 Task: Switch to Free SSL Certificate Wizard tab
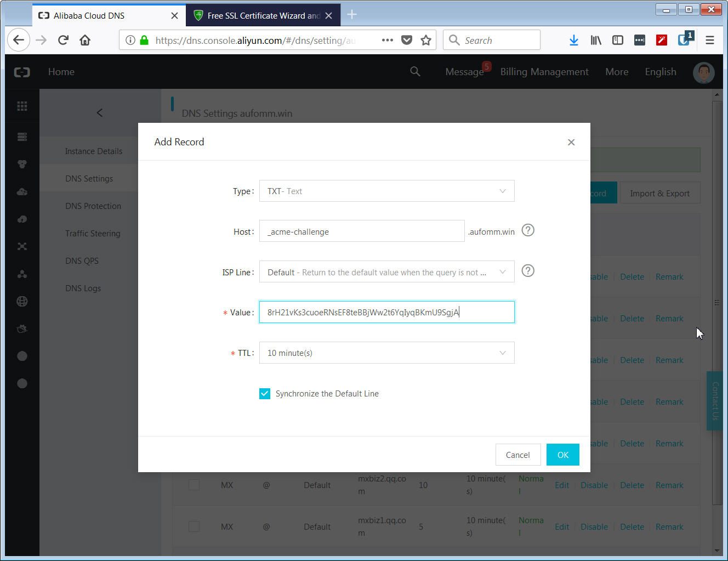tap(258, 16)
